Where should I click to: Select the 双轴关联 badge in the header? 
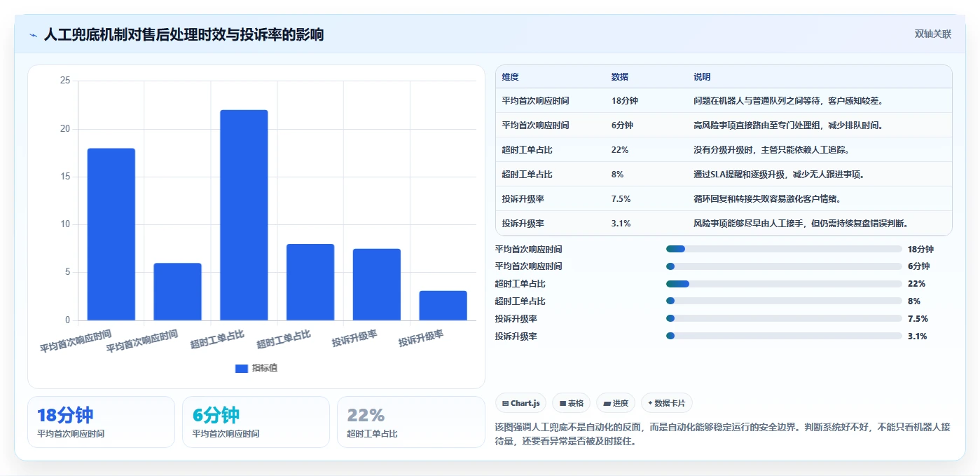[933, 34]
